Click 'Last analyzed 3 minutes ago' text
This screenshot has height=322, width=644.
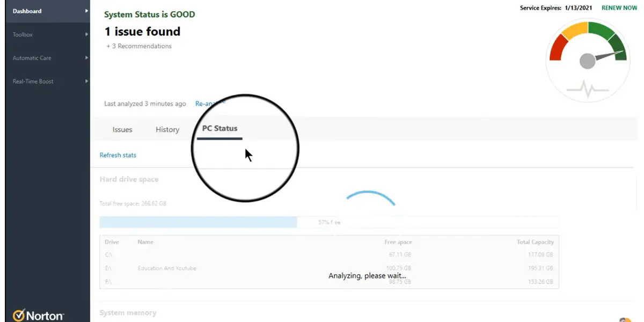[145, 104]
